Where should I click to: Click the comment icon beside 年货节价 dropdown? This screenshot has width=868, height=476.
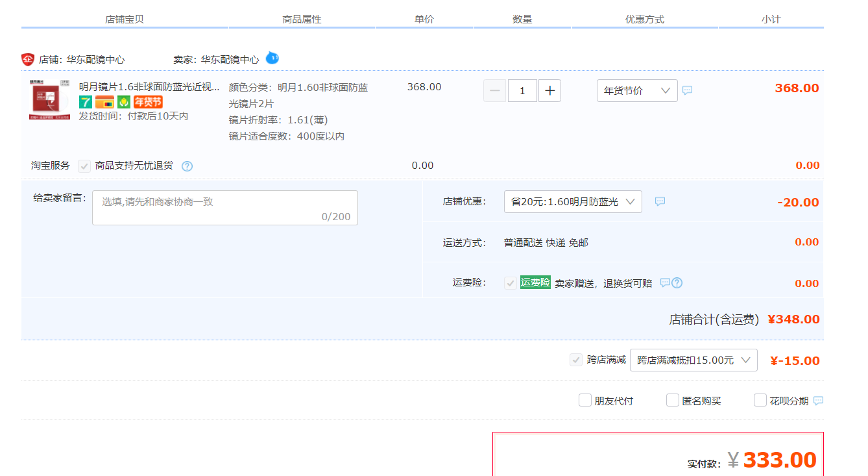(x=688, y=90)
